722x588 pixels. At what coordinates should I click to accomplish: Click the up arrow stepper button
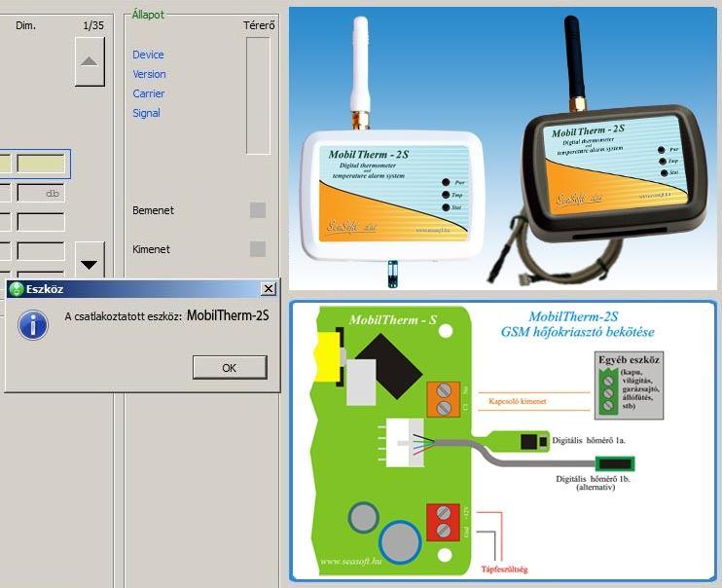pos(90,61)
